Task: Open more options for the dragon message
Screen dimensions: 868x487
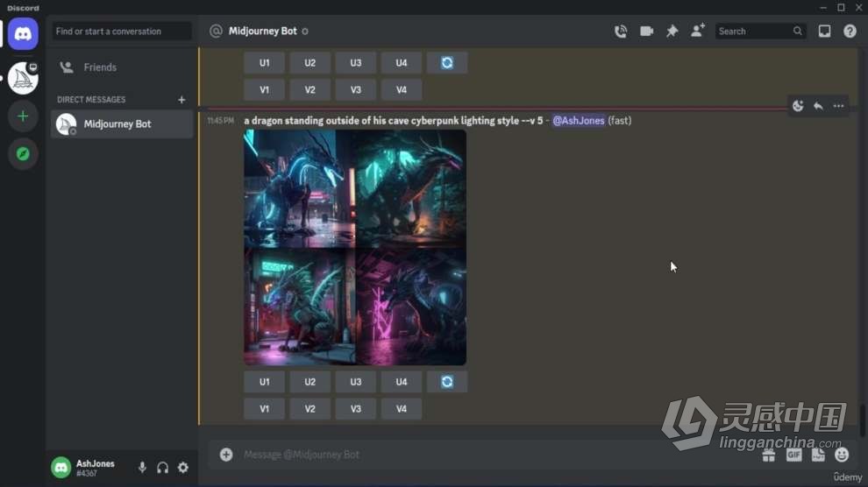Action: (839, 106)
